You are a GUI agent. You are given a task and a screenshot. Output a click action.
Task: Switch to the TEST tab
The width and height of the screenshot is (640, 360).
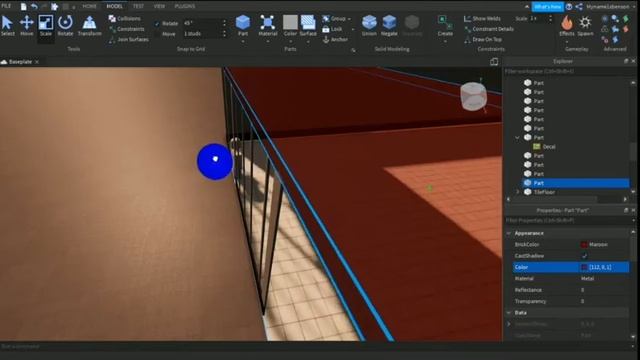pos(138,7)
